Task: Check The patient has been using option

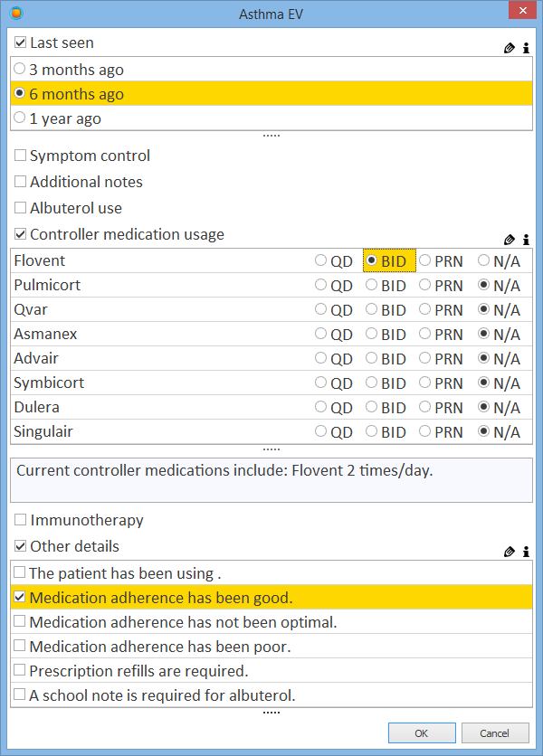Action: [x=19, y=572]
